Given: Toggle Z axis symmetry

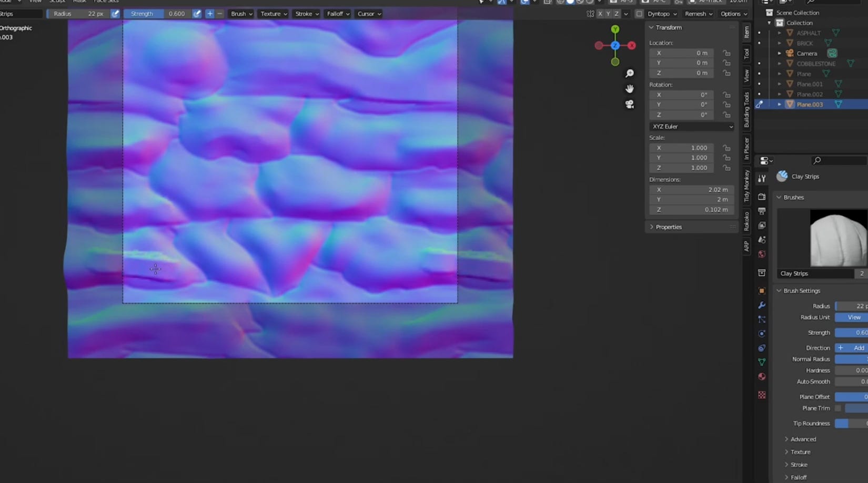Looking at the screenshot, I should [x=617, y=14].
